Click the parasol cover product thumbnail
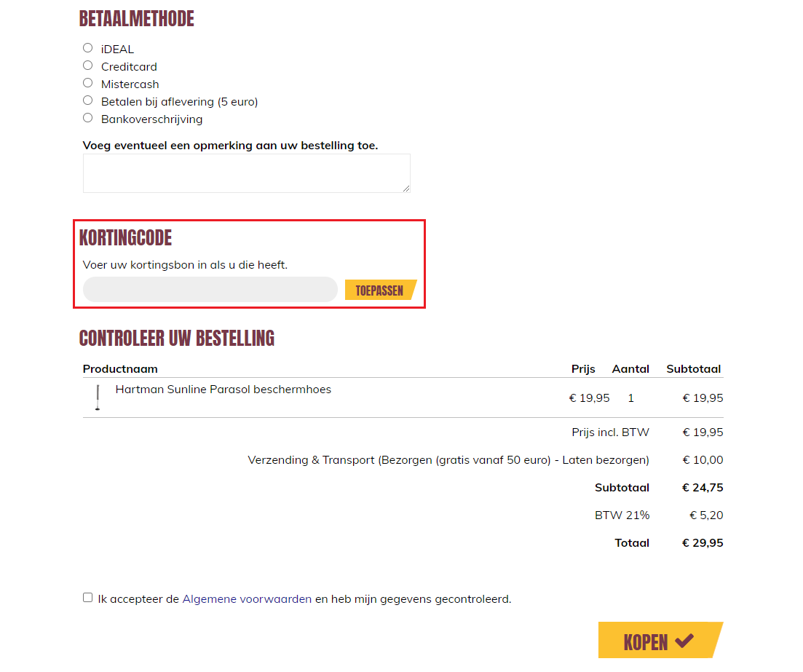This screenshot has width=803, height=672. tap(97, 398)
